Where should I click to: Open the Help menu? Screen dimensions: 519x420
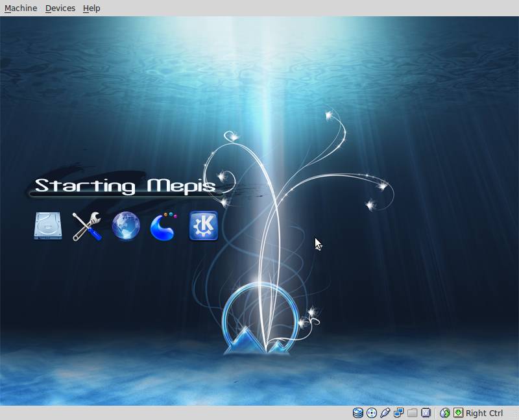[x=91, y=8]
